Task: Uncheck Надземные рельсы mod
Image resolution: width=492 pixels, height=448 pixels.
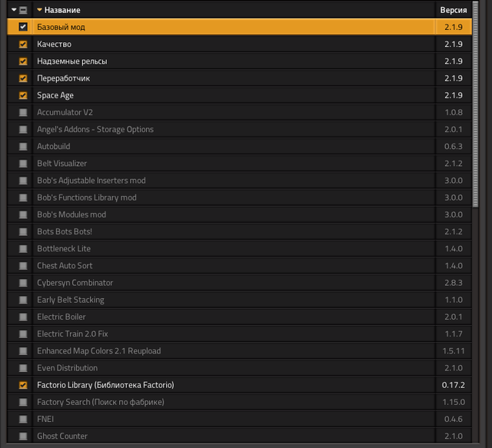Action: 23,61
